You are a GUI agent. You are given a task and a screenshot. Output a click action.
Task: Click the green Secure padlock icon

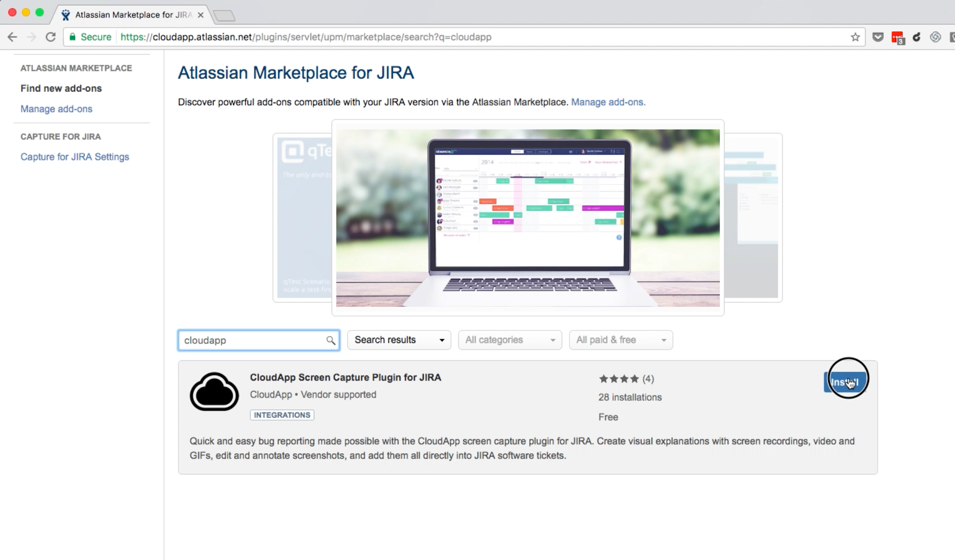pos(72,37)
